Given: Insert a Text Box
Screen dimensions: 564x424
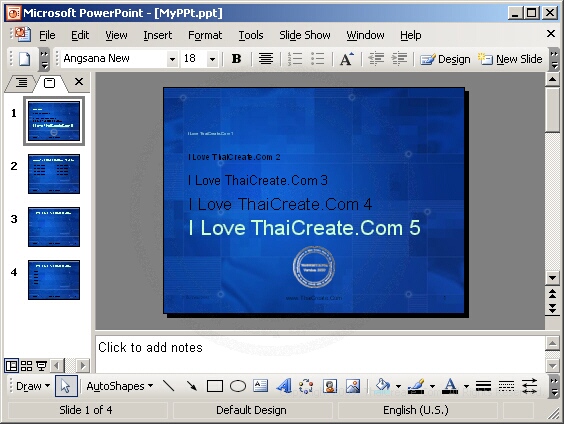Looking at the screenshot, I should pyautogui.click(x=260, y=386).
